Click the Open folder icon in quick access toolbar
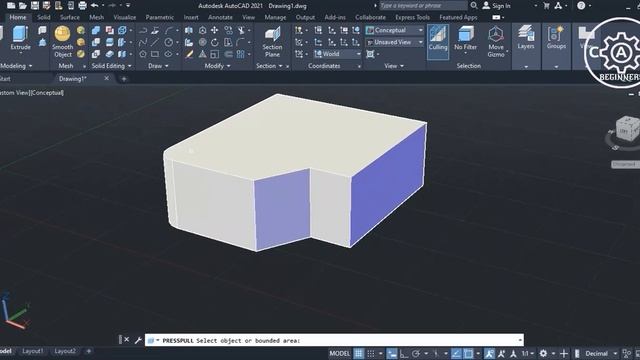This screenshot has height=360, width=640. pyautogui.click(x=23, y=5)
